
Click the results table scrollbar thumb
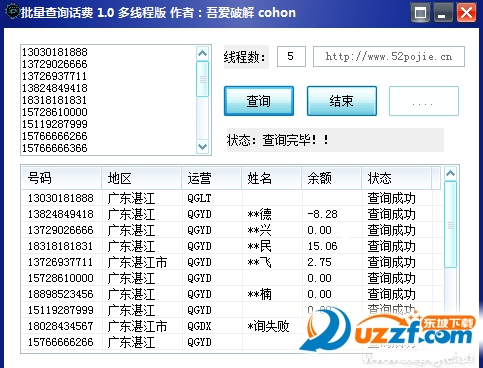(450, 224)
